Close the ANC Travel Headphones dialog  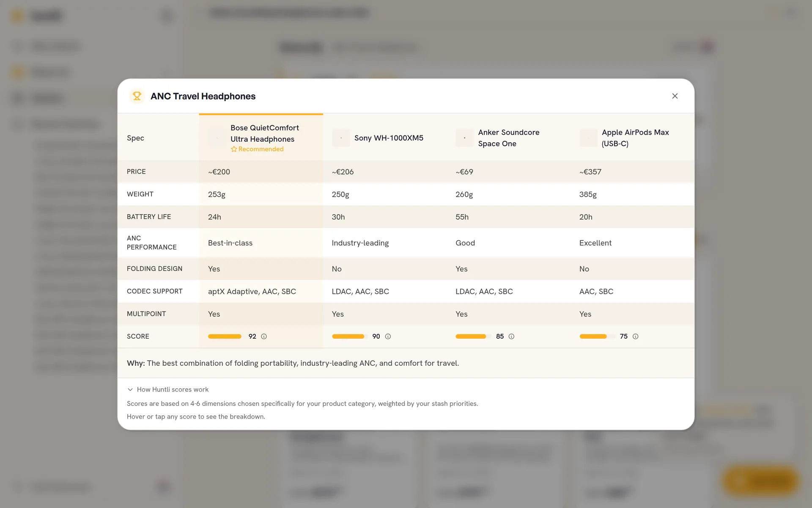[675, 96]
